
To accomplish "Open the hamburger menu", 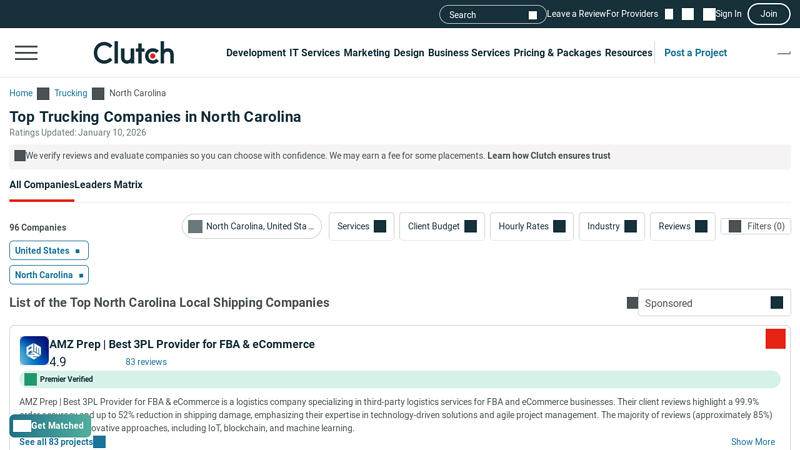I will [26, 53].
